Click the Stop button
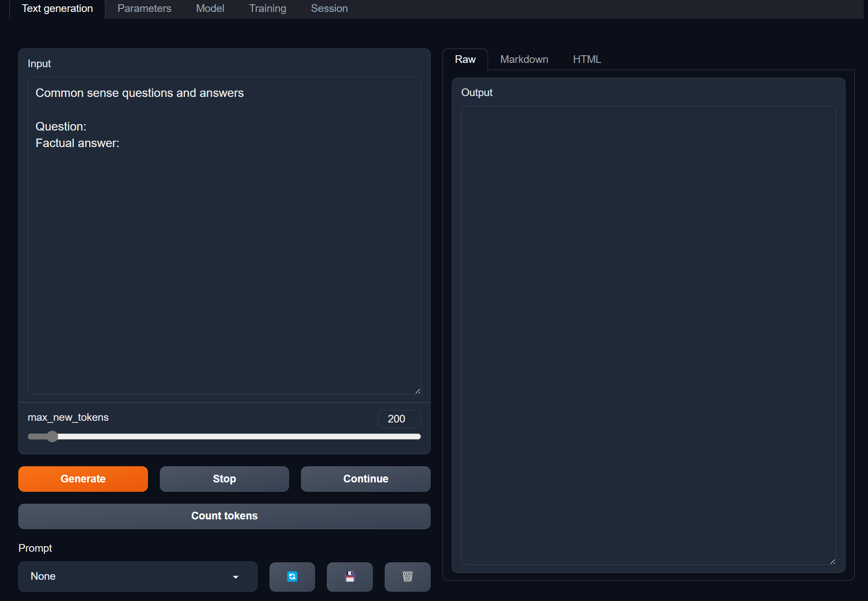 pos(224,479)
